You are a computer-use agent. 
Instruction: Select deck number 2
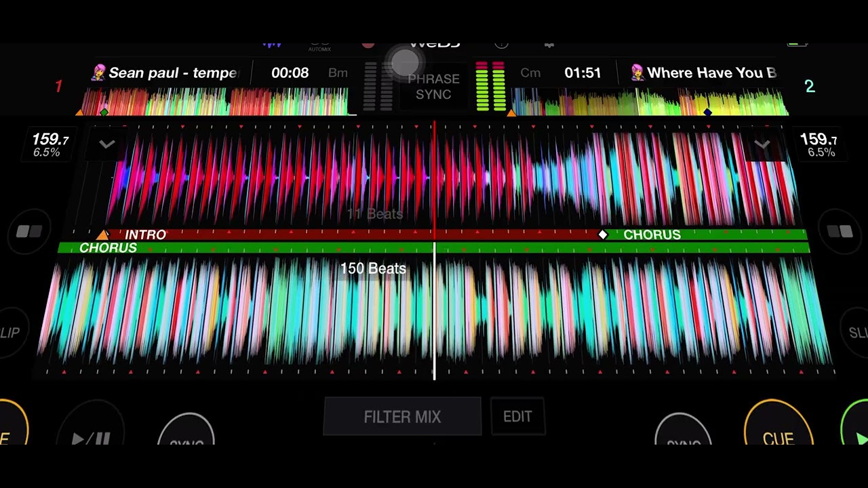click(809, 86)
